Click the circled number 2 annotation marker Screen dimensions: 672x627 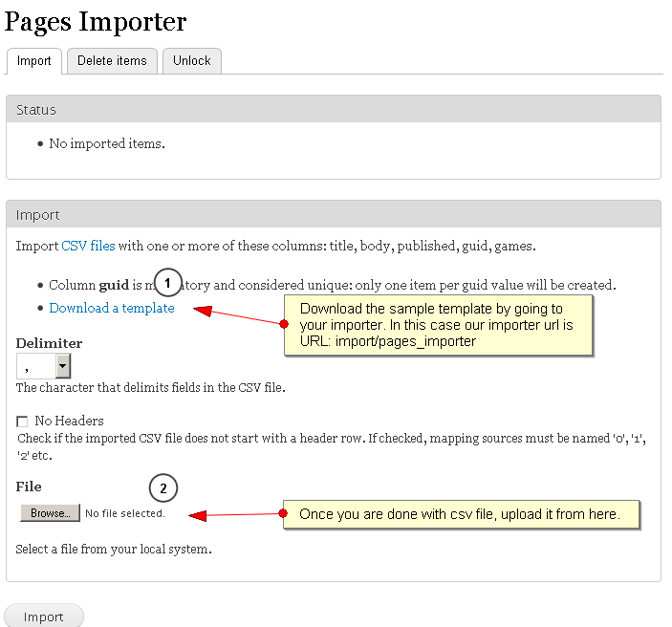click(x=163, y=488)
